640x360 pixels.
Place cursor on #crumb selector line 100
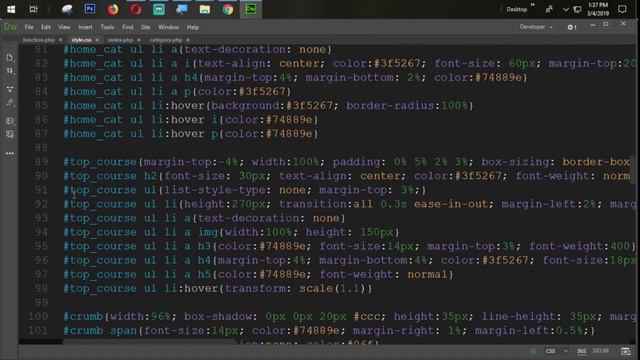tap(83, 316)
